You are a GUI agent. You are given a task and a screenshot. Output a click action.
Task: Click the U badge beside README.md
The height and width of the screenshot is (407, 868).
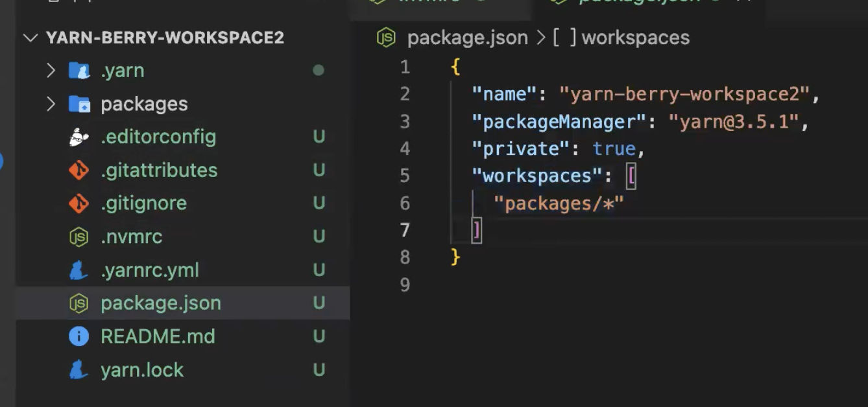319,337
